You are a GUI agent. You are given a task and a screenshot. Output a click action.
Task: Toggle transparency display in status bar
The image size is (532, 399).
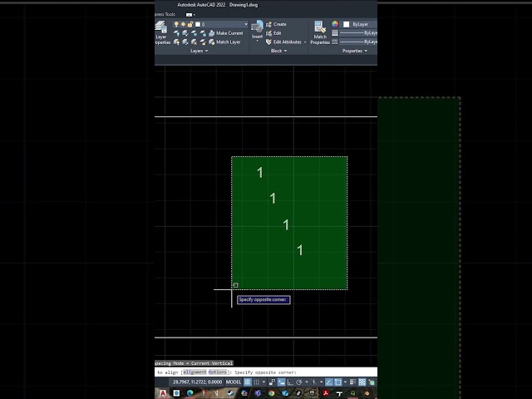(362, 382)
